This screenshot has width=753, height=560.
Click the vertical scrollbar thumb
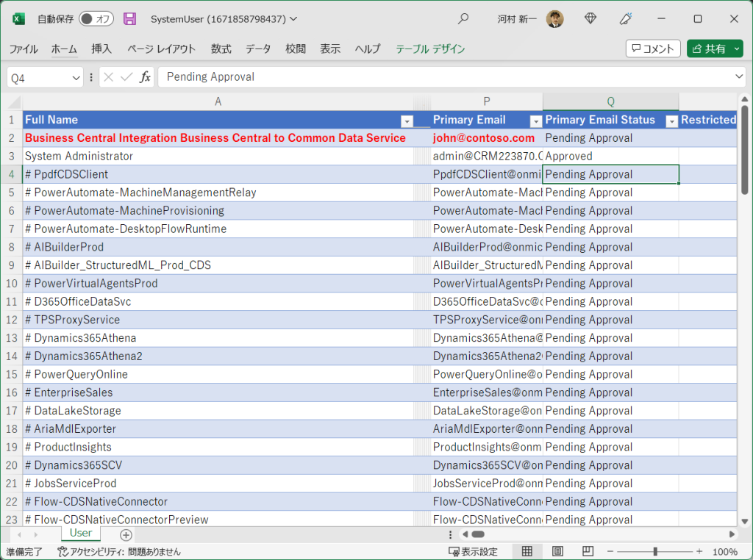(x=744, y=150)
